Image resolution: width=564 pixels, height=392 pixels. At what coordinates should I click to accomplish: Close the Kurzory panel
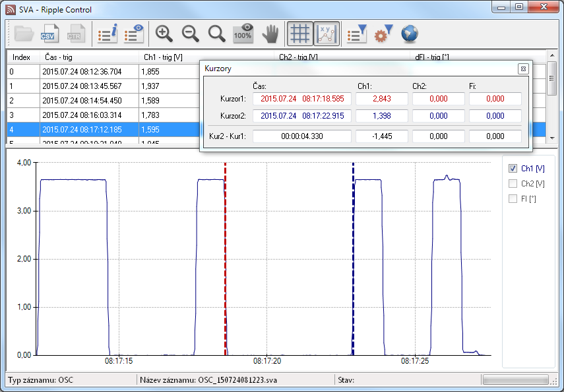coord(522,69)
